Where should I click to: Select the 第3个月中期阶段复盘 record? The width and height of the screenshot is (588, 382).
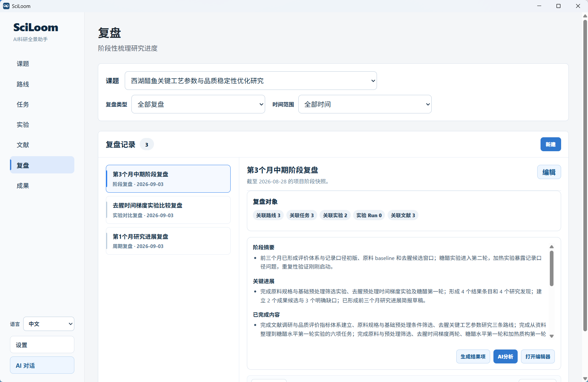pyautogui.click(x=168, y=179)
